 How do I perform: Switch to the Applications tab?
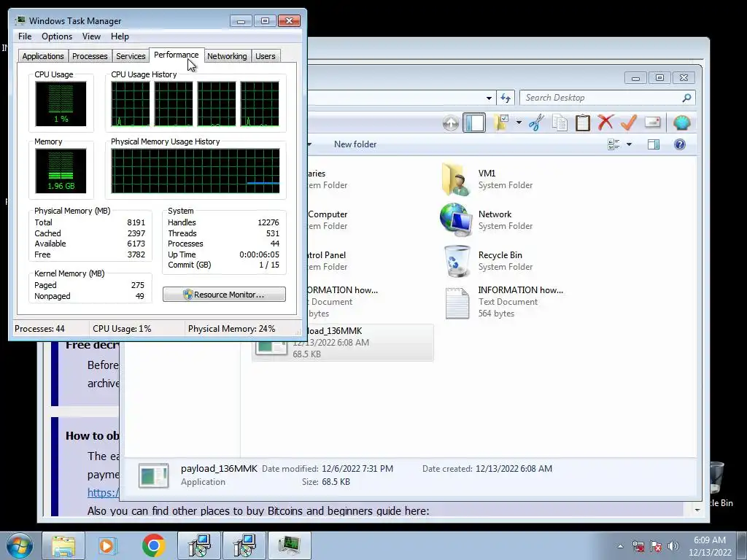(43, 56)
